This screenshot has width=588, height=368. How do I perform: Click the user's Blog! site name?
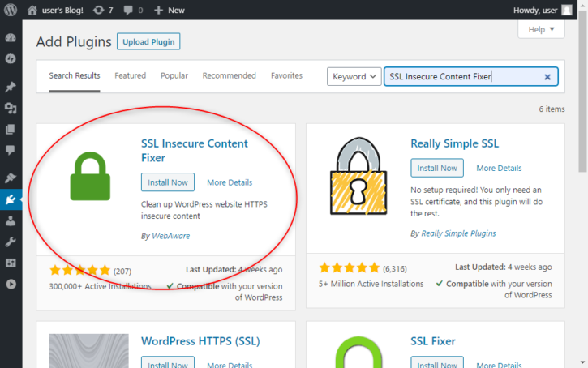point(62,10)
